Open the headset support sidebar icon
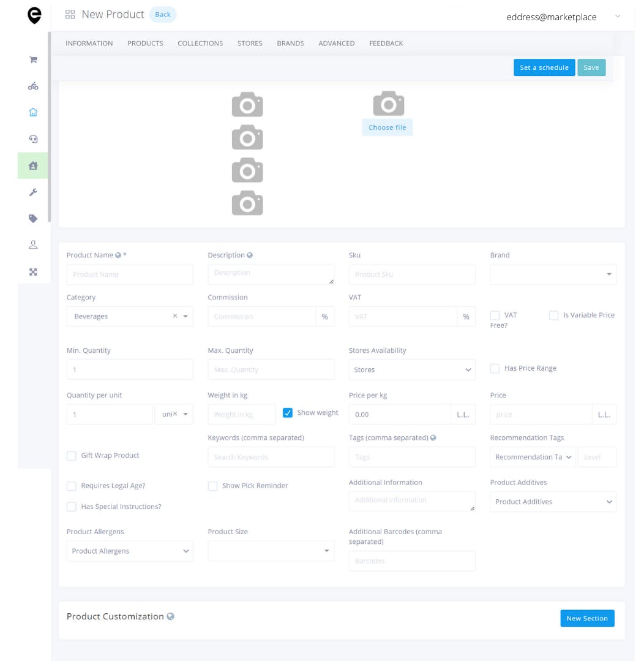 pos(33,138)
